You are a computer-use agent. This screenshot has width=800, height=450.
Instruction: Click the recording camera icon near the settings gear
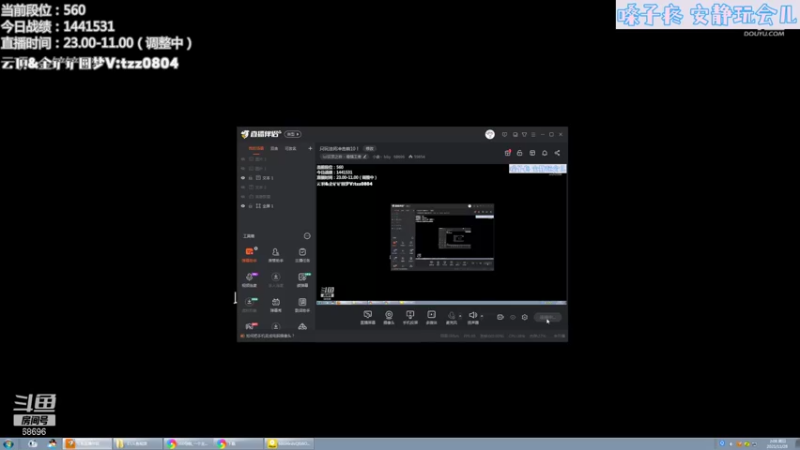coord(500,317)
